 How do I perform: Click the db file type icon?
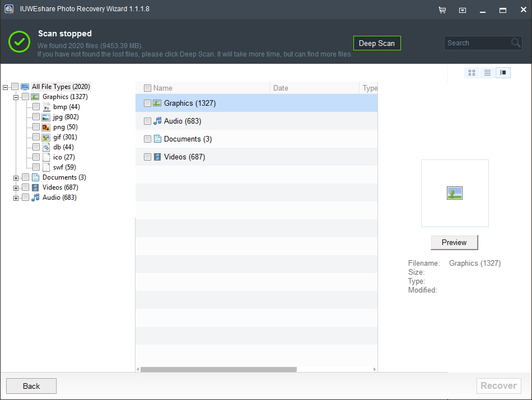coord(46,147)
